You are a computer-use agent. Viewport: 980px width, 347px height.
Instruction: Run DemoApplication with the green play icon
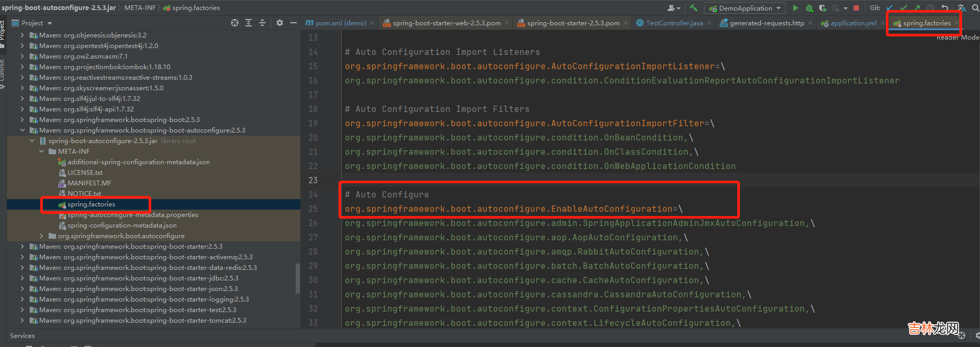pyautogui.click(x=795, y=8)
